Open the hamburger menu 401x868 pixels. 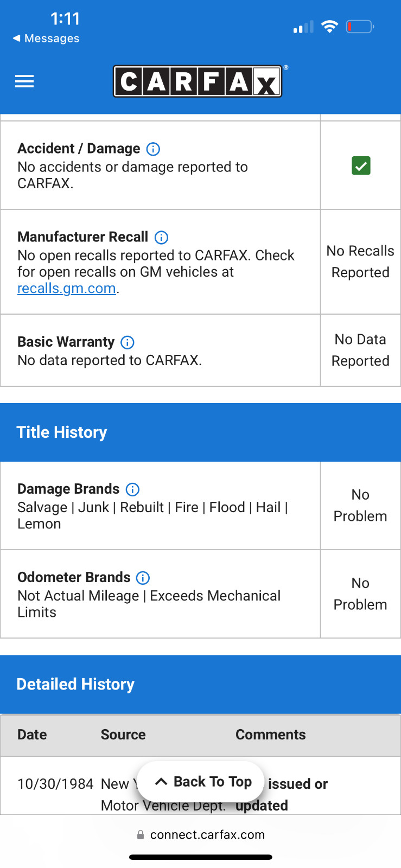(x=24, y=81)
